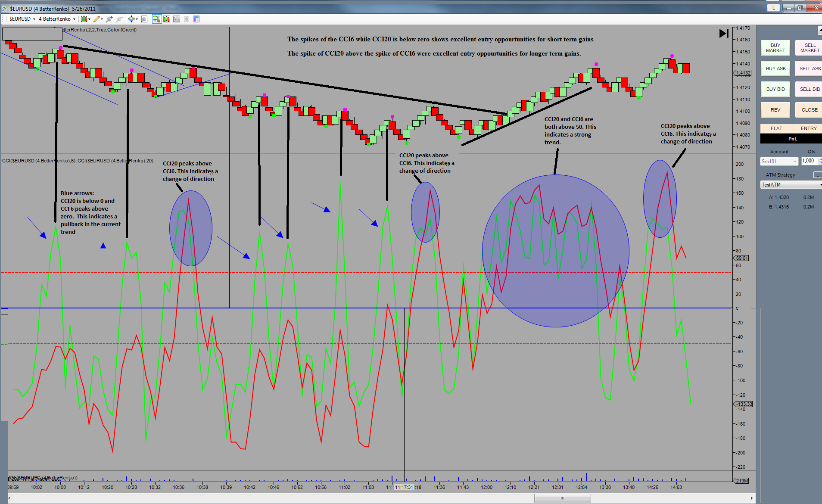
Task: Click the 14:53 time axis label
Action: (676, 487)
